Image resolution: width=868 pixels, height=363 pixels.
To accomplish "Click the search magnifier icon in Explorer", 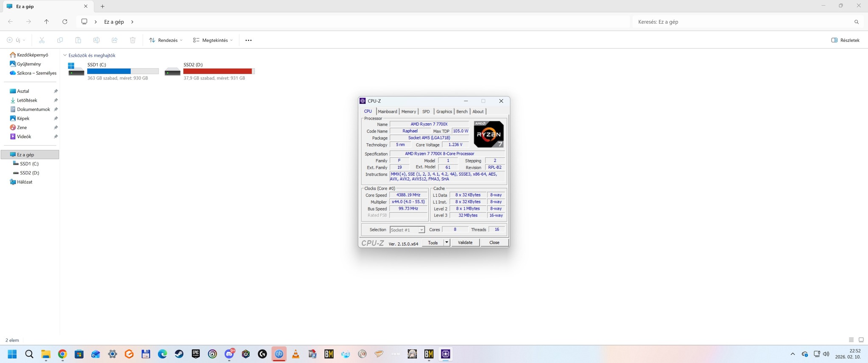I will (x=857, y=22).
